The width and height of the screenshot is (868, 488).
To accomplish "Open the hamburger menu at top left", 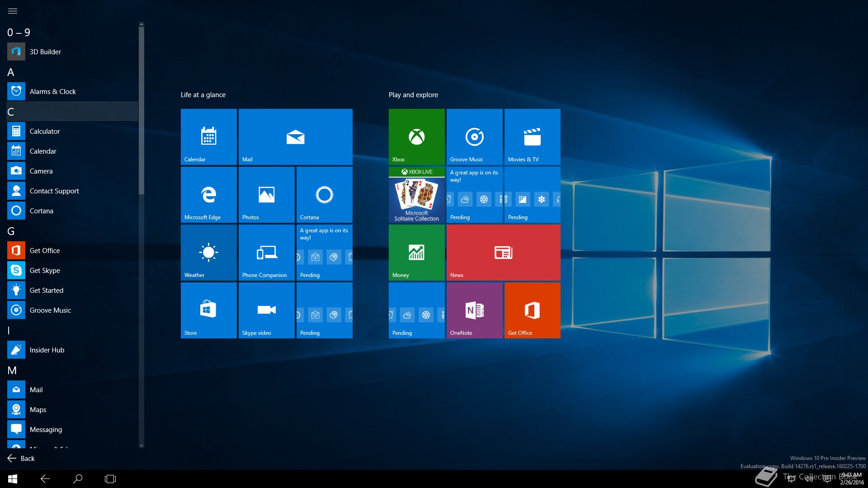I will point(13,11).
